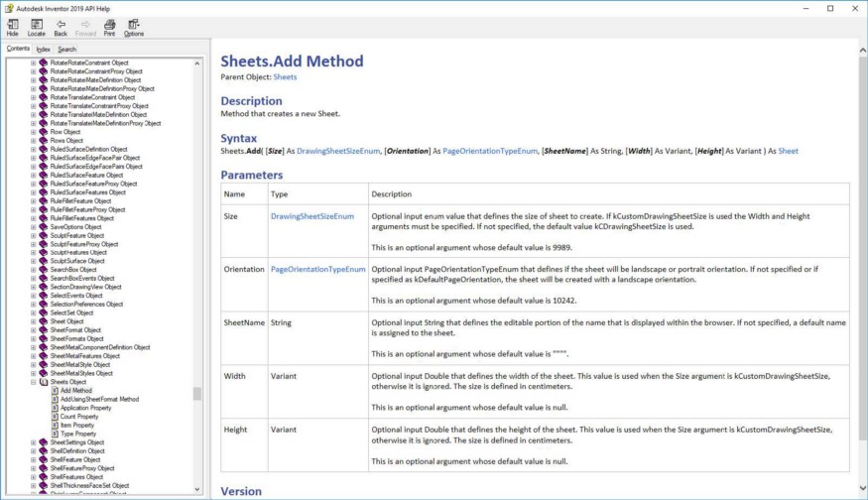Open PageOrientationTypeEnum link in Parameters table
This screenshot has width=868, height=500.
(317, 269)
